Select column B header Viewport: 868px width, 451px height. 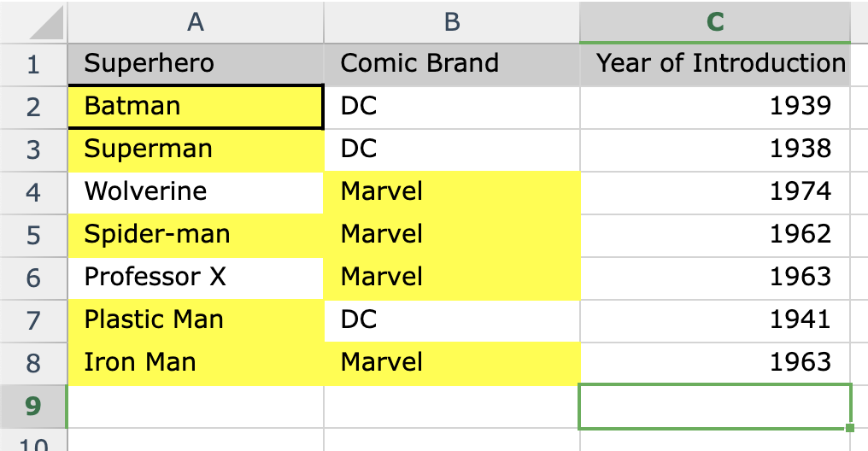click(x=452, y=22)
